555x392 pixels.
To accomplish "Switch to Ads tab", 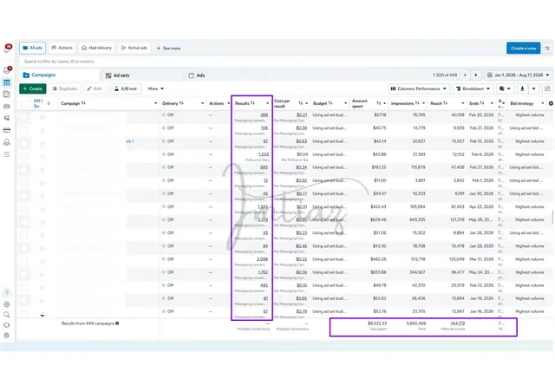I will coord(197,75).
